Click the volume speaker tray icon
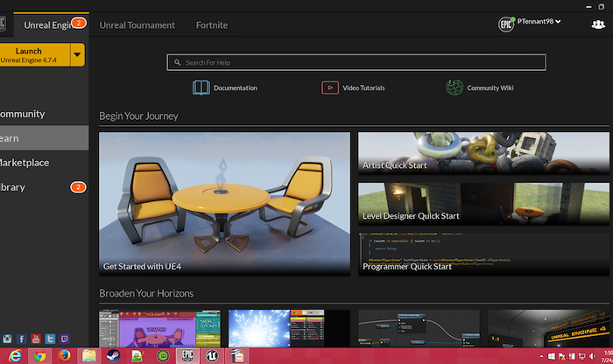 coord(593,356)
